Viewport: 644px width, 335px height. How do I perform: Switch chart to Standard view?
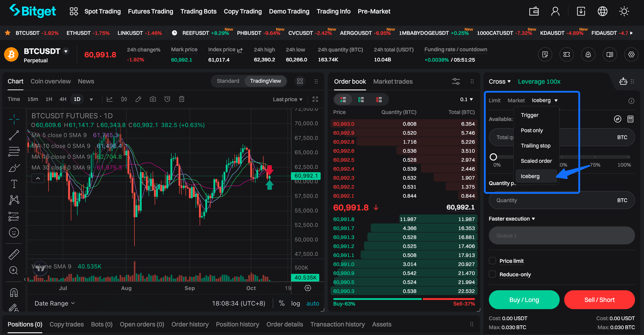(228, 81)
